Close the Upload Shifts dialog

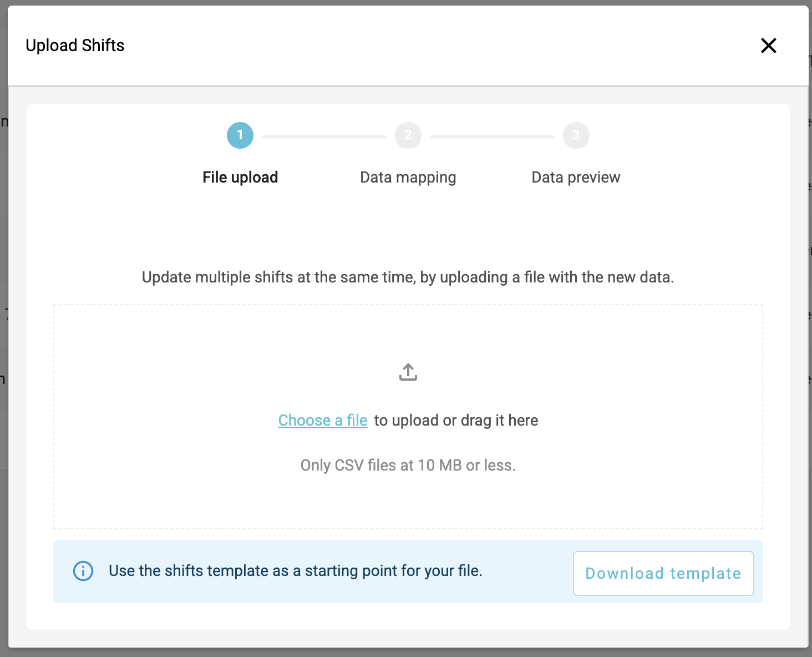pos(768,46)
